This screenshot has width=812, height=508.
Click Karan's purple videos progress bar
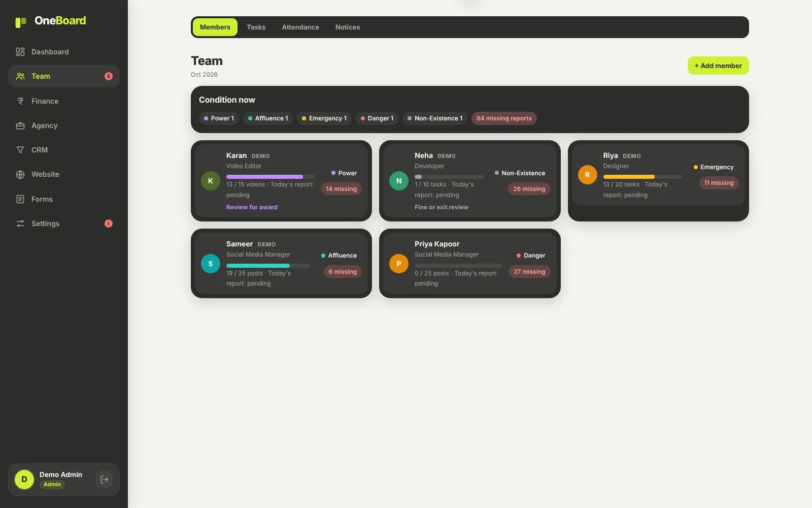click(270, 177)
